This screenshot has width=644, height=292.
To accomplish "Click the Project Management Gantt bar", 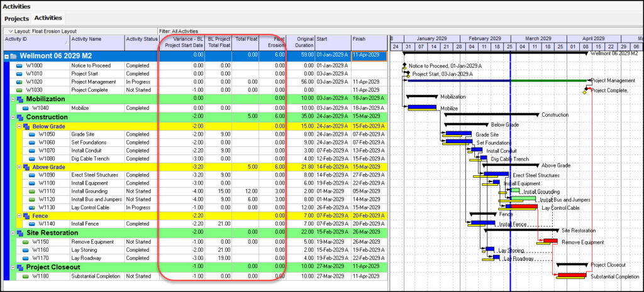I will point(497,81).
